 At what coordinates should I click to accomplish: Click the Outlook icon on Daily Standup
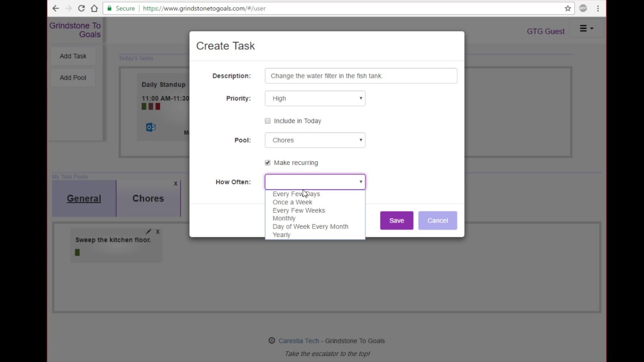tap(150, 127)
